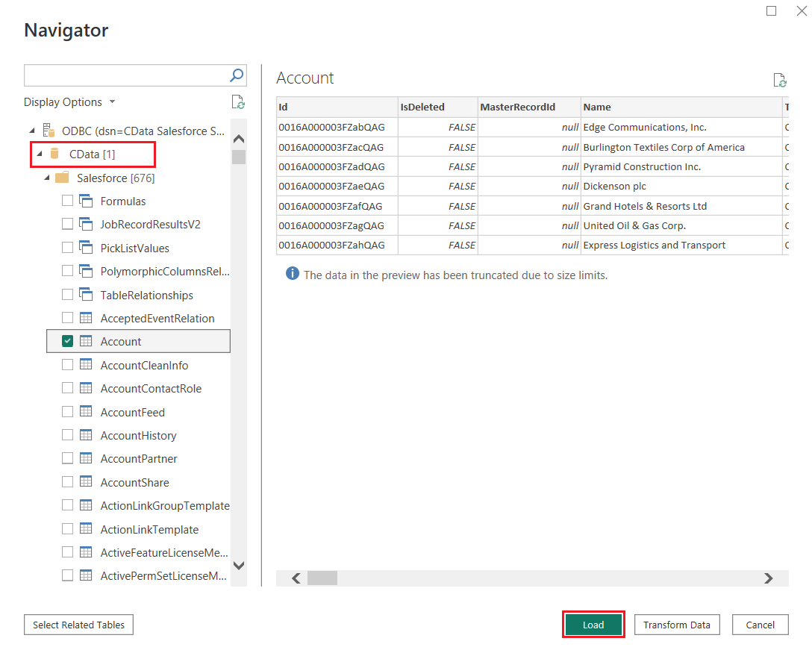The width and height of the screenshot is (812, 647).
Task: Click preview horizontal scrollbar right arrow
Action: 768,578
